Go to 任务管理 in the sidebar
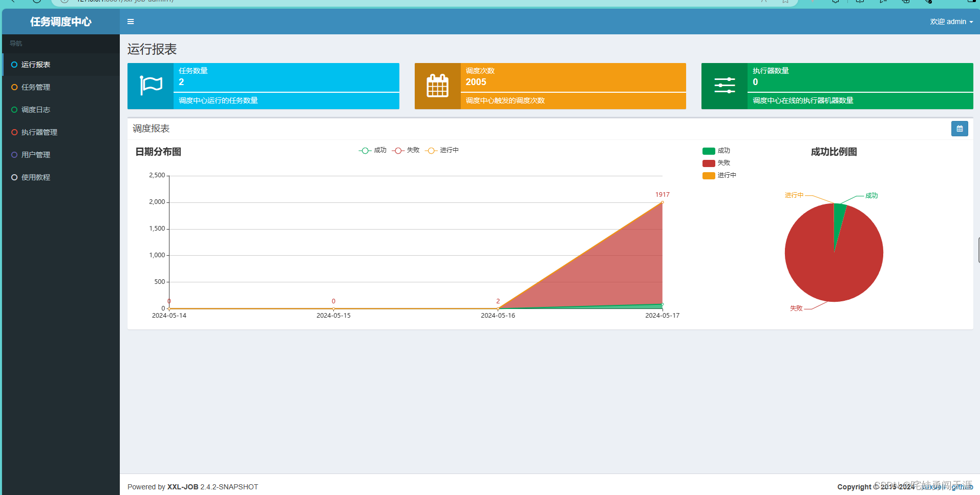Viewport: 980px width, 495px height. 61,87
